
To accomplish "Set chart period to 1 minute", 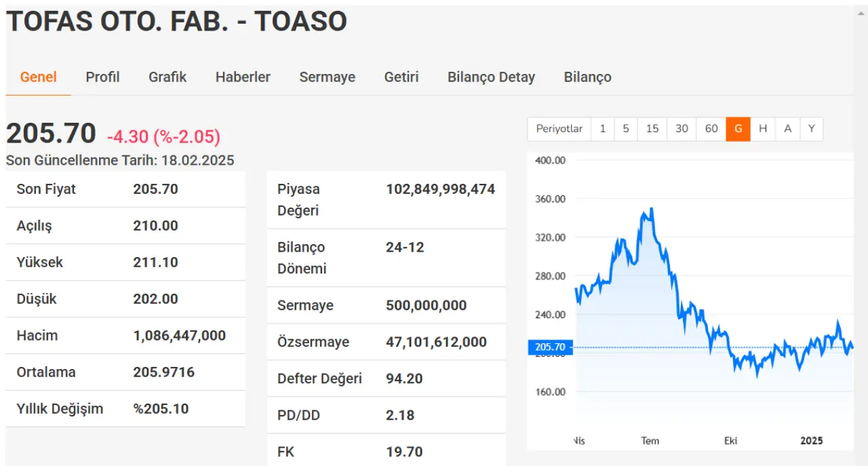I will click(602, 129).
